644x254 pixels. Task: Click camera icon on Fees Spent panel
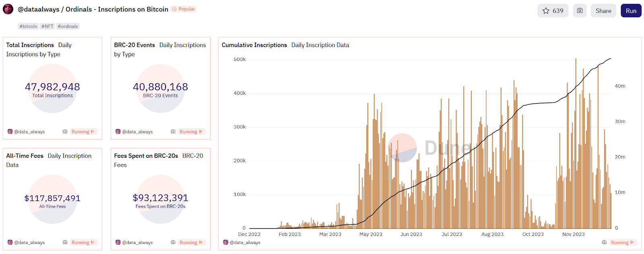point(173,242)
